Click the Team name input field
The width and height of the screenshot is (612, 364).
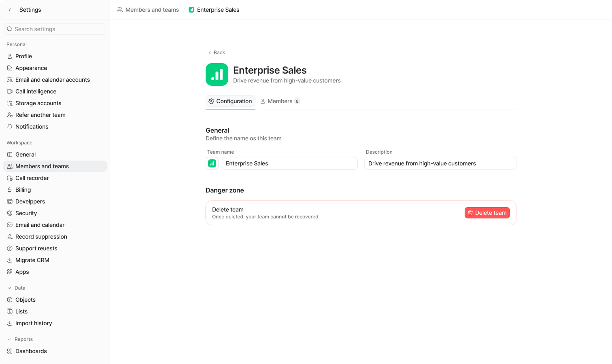pos(289,164)
